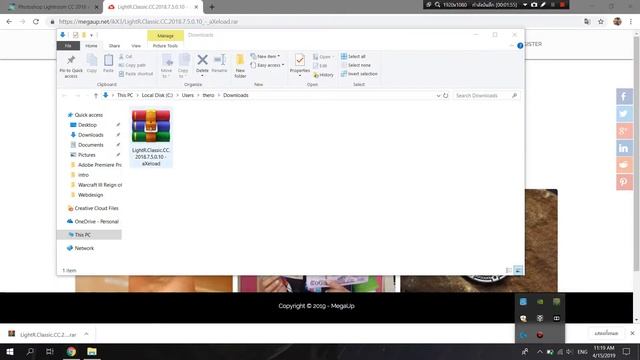Screen dimensions: 640x360
Task: Open Webdesign folder shortcut
Action: click(90, 195)
